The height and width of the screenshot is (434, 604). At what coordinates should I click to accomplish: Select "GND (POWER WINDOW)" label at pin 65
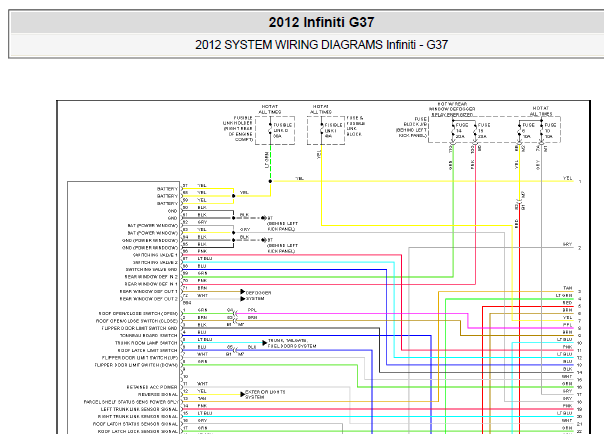click(150, 248)
